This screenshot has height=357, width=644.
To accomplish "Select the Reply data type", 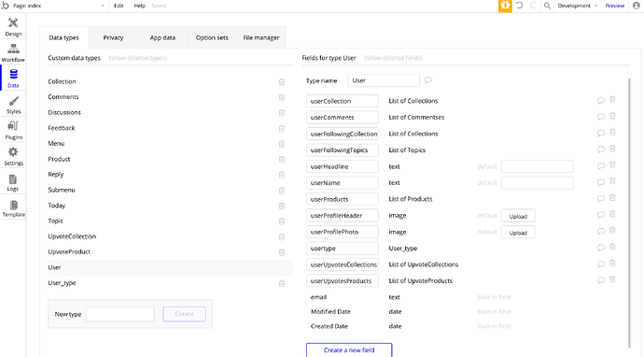I will (x=56, y=175).
